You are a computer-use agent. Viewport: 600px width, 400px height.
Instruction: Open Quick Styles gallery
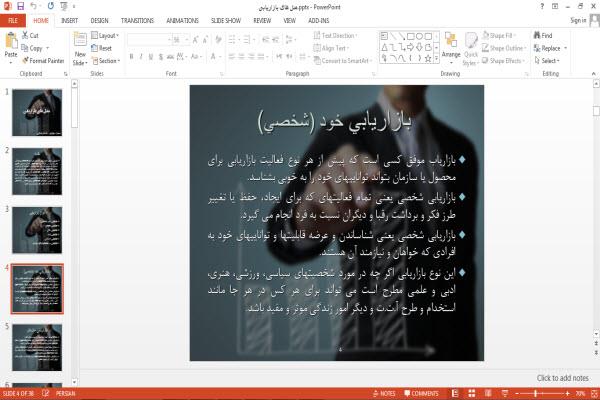(471, 49)
